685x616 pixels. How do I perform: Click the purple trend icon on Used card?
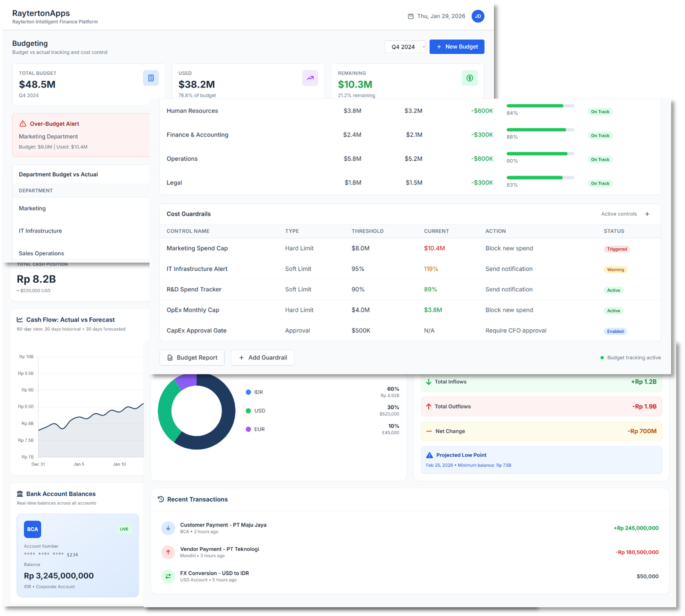[x=310, y=78]
